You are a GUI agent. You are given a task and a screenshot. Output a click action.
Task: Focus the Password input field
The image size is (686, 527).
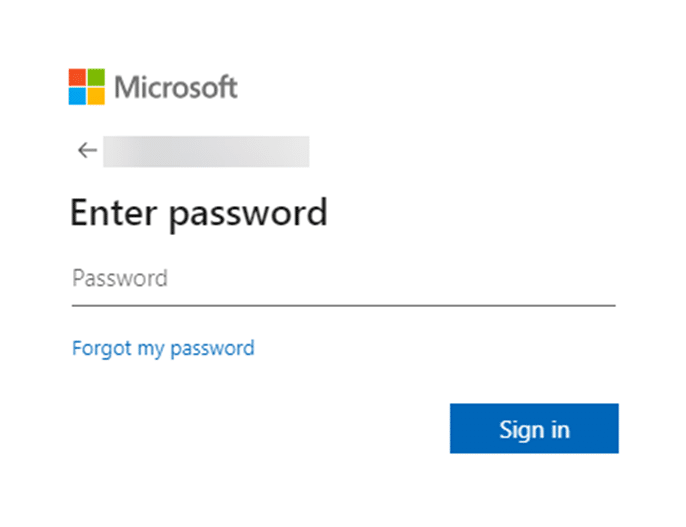tap(342, 278)
